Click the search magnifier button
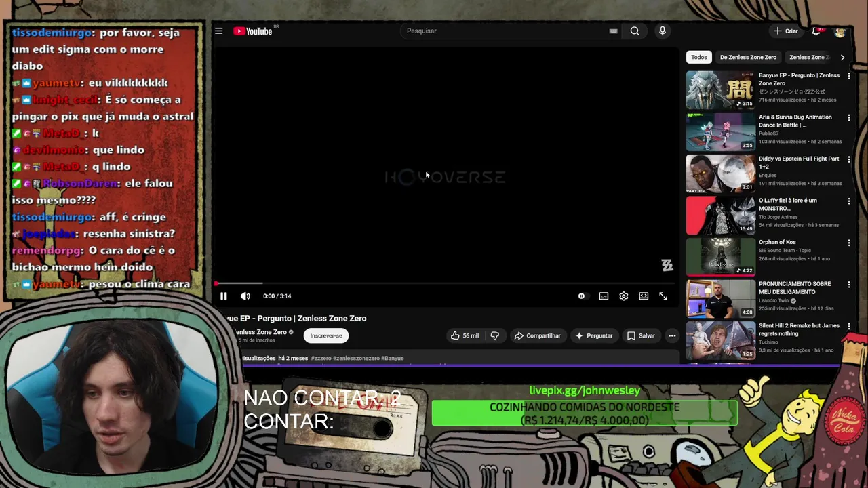 [635, 30]
